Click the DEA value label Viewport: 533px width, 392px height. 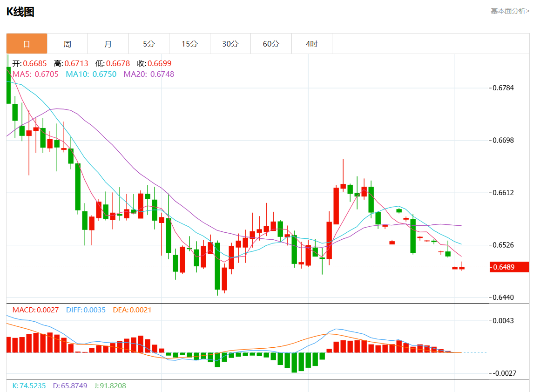pyautogui.click(x=132, y=310)
